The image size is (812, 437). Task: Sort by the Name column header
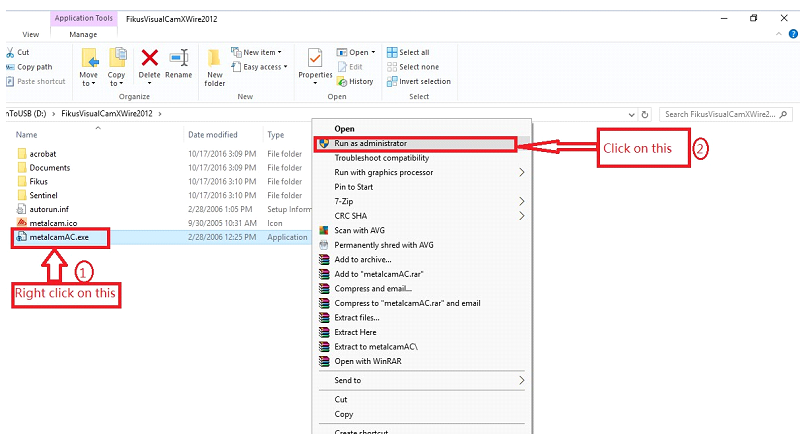click(26, 135)
